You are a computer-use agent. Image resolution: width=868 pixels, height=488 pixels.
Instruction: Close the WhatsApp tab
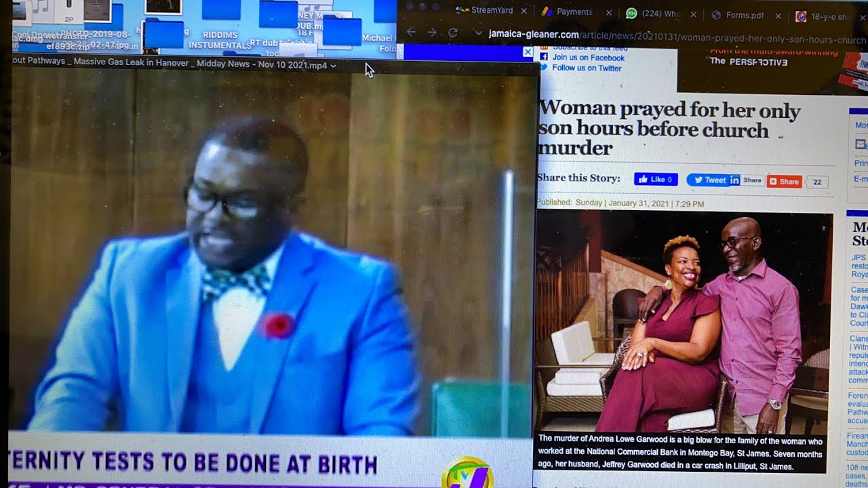(x=693, y=14)
